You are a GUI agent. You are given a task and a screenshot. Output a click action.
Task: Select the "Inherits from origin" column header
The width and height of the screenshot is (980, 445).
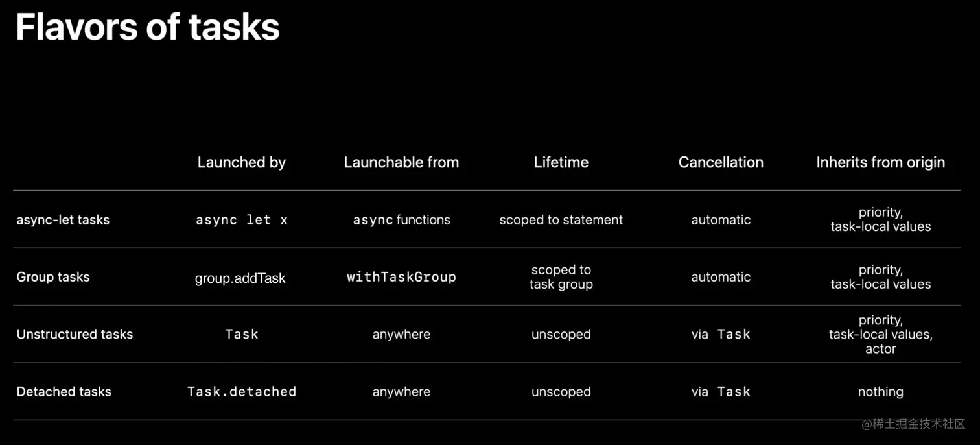coord(880,162)
